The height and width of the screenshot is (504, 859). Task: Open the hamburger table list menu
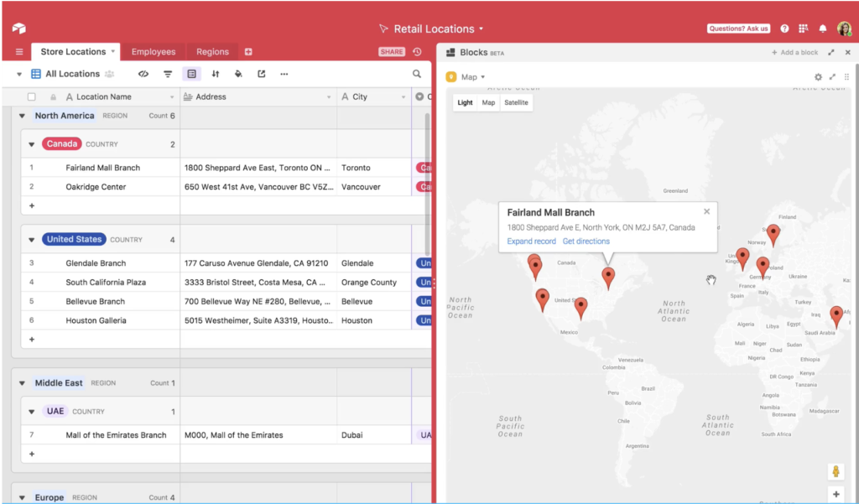click(x=19, y=52)
